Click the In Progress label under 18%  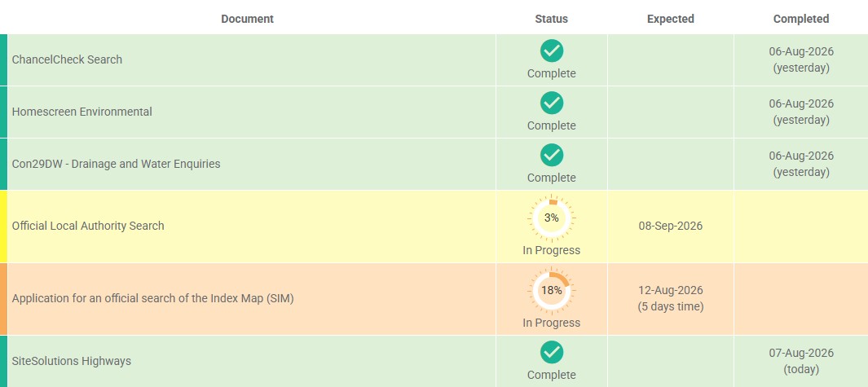(x=551, y=323)
